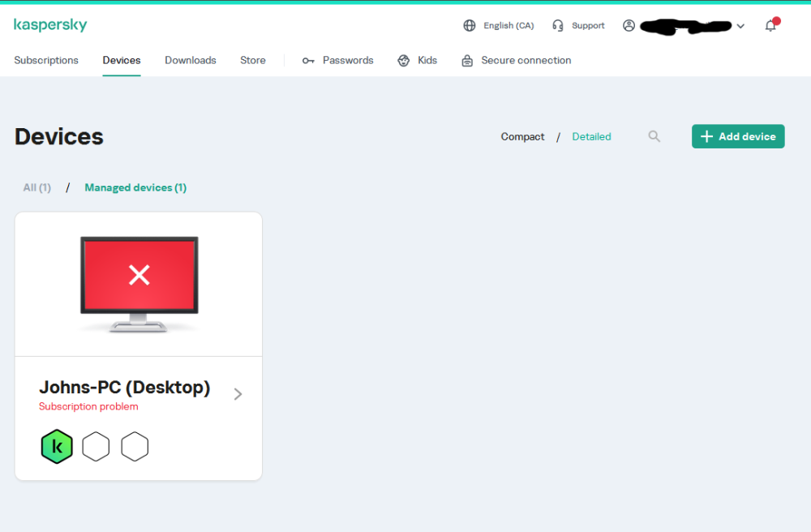Open the Passwords section
Image resolution: width=811 pixels, height=532 pixels.
tap(348, 60)
